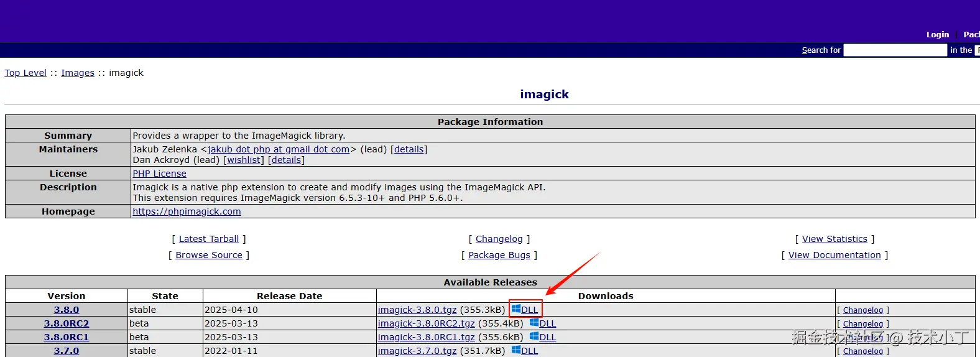Open the PHP License link

click(x=159, y=174)
